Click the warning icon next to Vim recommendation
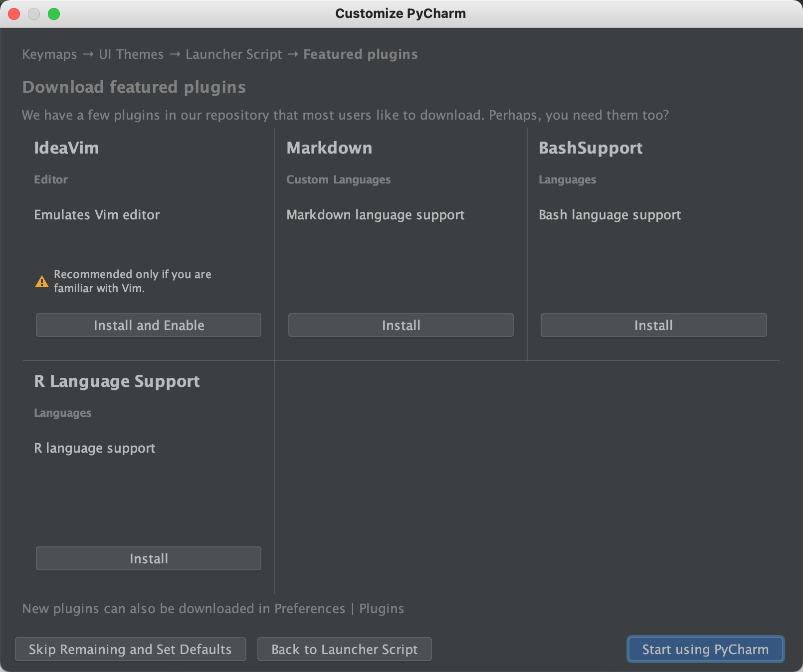Viewport: 803px width, 672px height. pos(42,281)
